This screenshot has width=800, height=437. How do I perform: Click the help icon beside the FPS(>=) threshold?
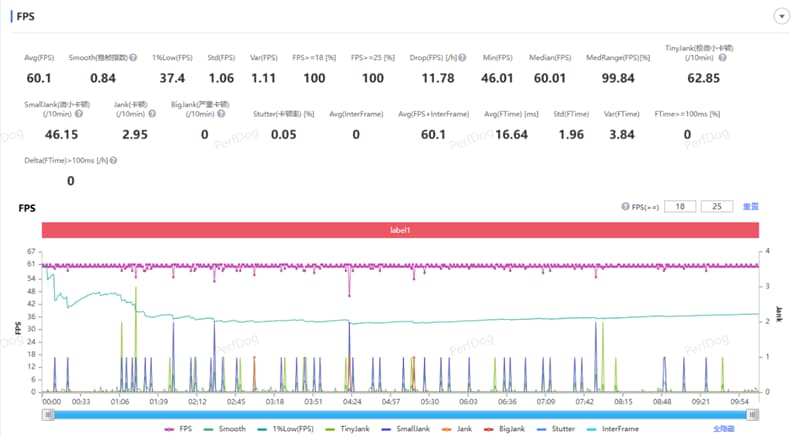(x=625, y=207)
